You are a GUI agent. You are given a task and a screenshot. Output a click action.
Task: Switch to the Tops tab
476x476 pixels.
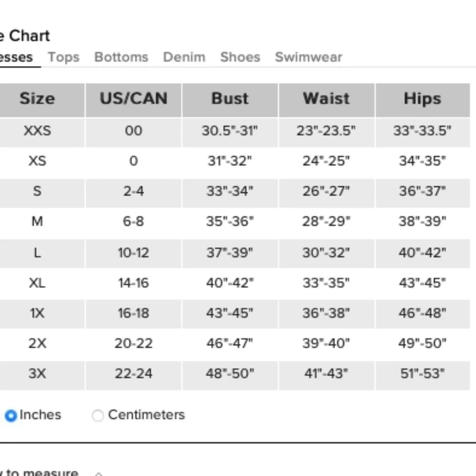[63, 57]
